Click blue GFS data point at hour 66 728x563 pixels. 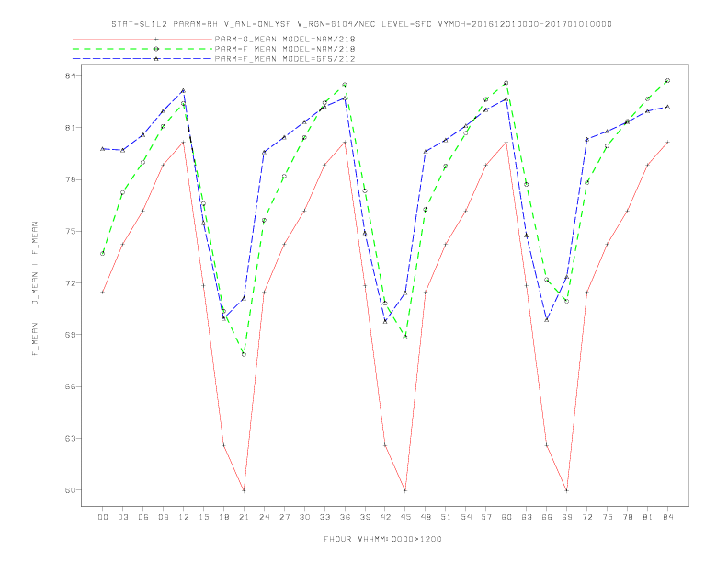tap(547, 320)
